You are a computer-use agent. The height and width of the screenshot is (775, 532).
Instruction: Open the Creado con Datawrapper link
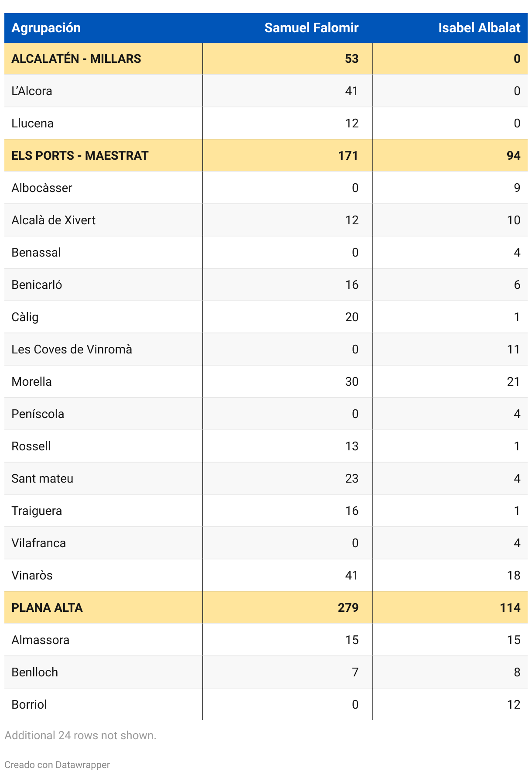57,765
